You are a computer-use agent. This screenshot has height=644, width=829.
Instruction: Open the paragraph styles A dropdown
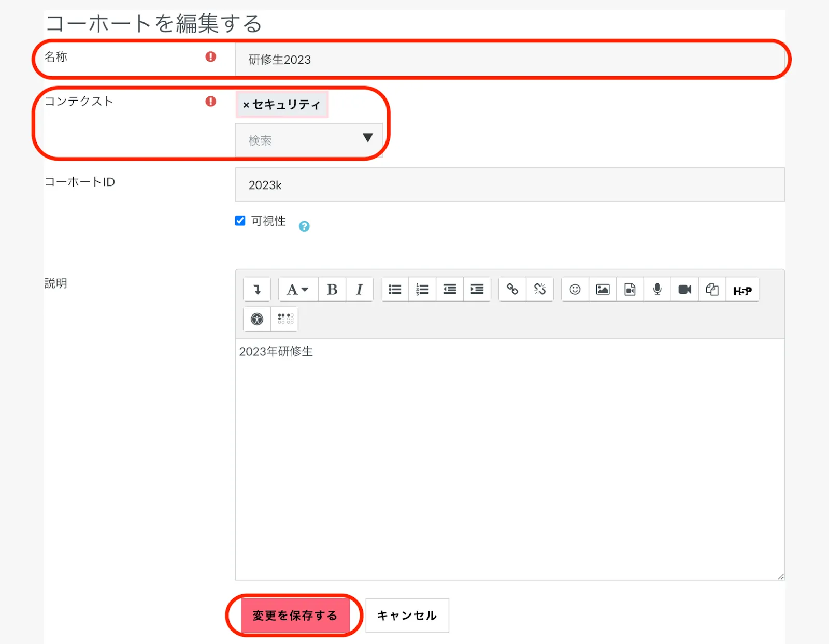click(297, 290)
